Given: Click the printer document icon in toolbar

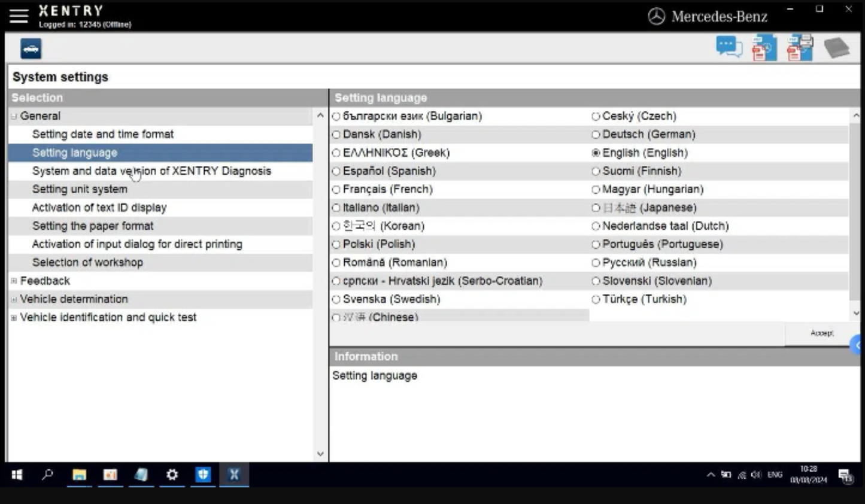Looking at the screenshot, I should point(800,48).
